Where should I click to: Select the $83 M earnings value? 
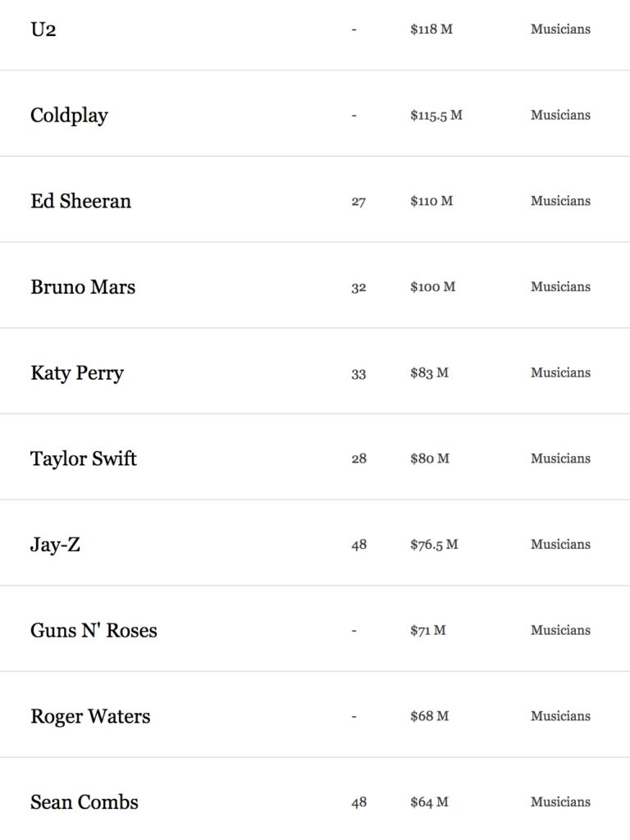pyautogui.click(x=429, y=372)
